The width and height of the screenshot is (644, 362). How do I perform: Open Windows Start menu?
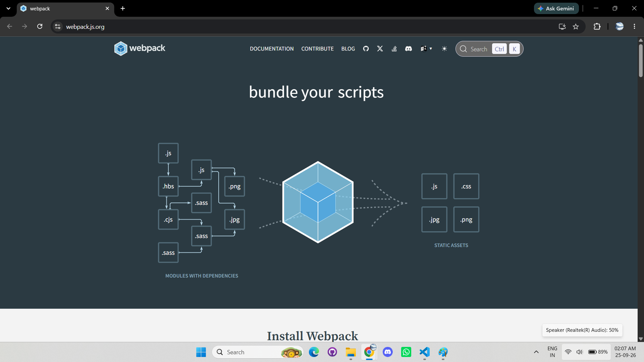[x=201, y=352]
